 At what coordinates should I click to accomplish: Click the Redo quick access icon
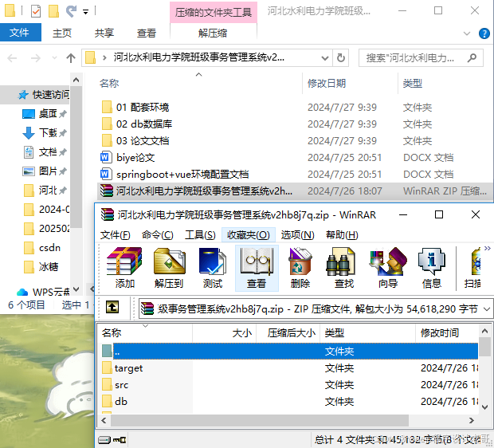pos(71,11)
